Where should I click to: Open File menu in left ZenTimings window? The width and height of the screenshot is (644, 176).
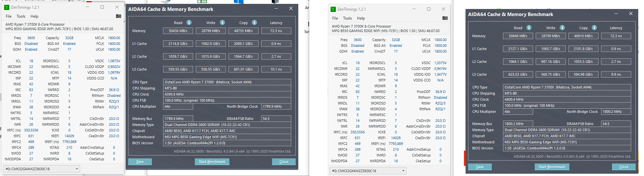pyautogui.click(x=9, y=16)
